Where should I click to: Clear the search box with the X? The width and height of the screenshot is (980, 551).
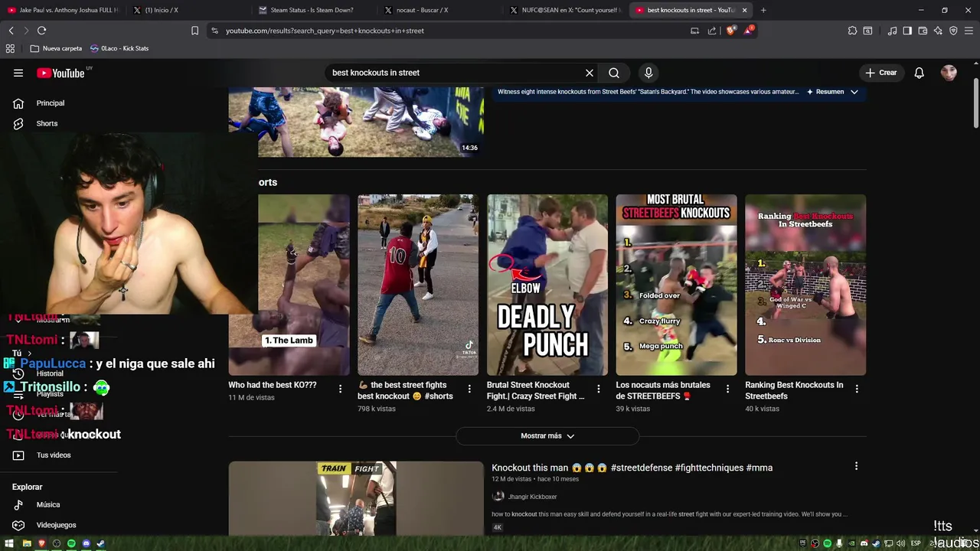point(590,73)
